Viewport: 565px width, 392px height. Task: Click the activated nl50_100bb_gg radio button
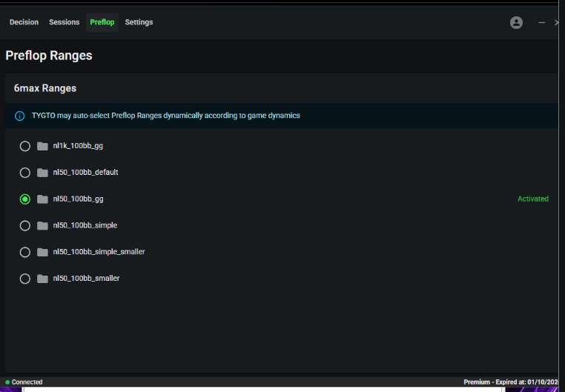[25, 199]
